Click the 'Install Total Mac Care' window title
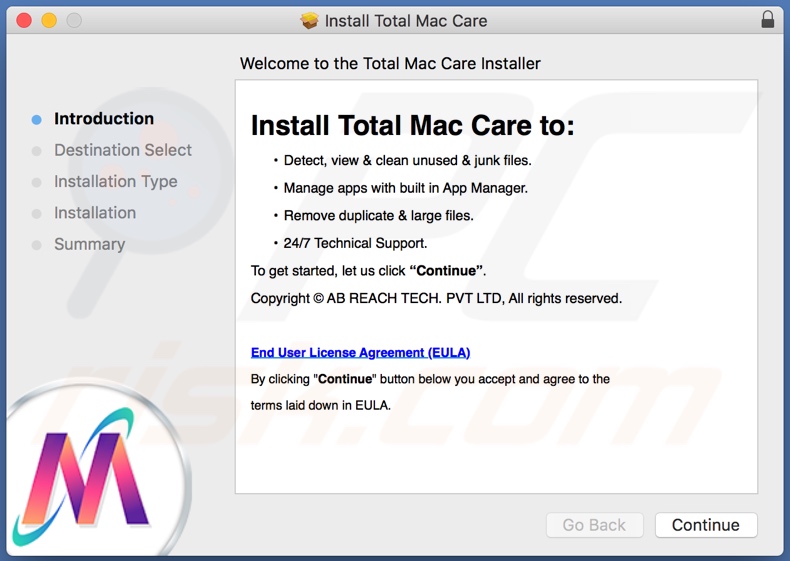Image resolution: width=790 pixels, height=561 pixels. coord(406,21)
